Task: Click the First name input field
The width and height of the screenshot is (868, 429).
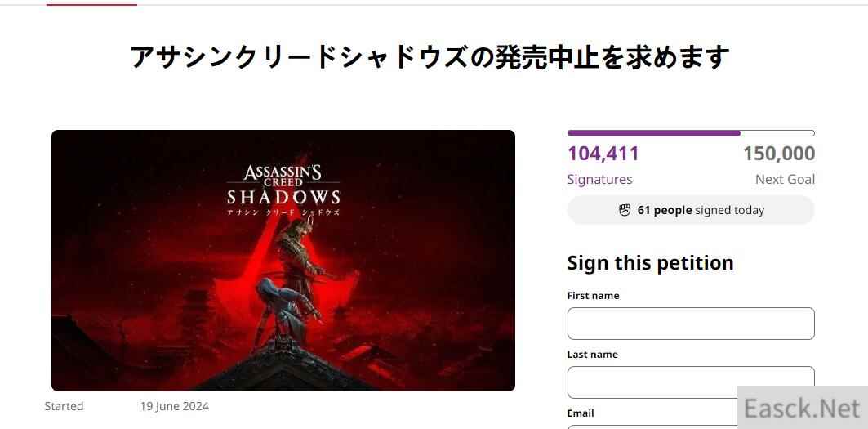Action: point(691,324)
